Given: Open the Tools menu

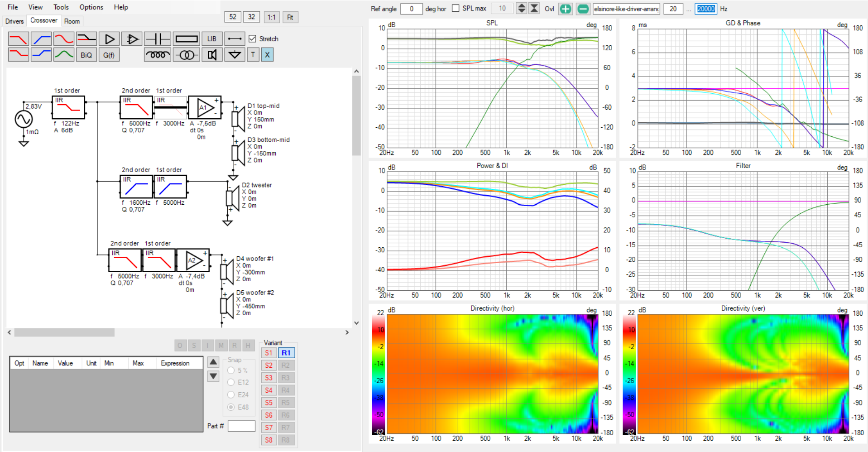Looking at the screenshot, I should coord(61,7).
